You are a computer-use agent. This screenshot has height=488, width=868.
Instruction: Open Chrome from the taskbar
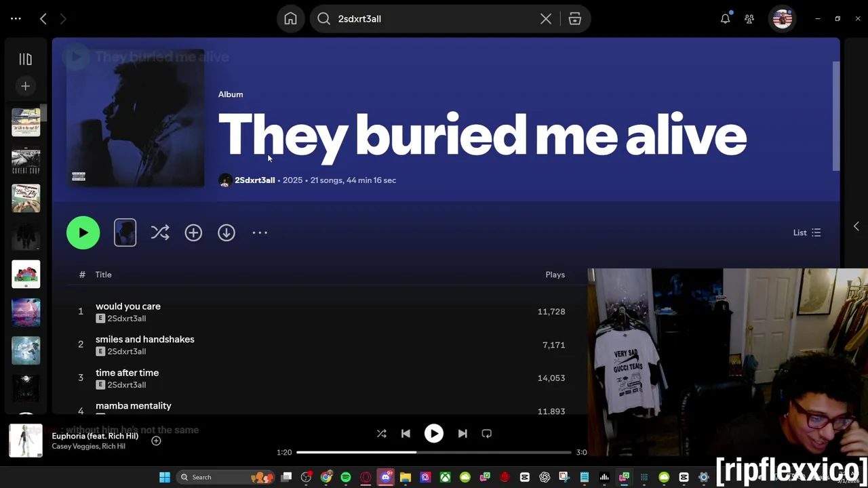pos(326,477)
